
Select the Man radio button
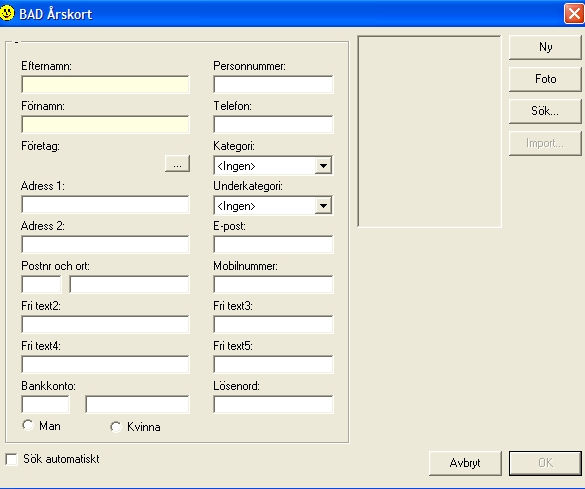click(28, 425)
